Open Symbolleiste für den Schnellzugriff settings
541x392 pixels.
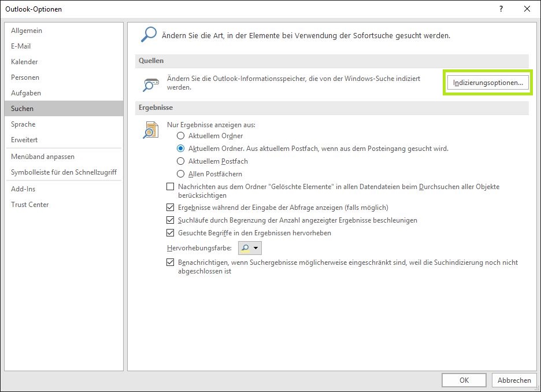64,172
